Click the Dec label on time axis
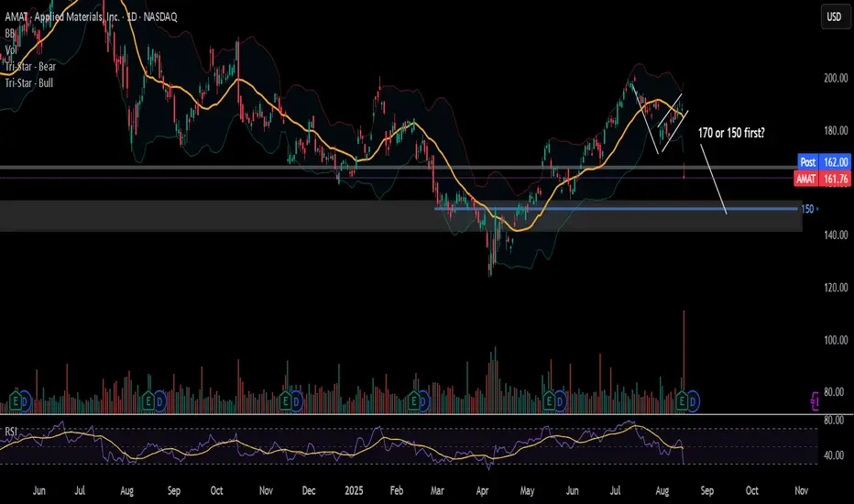This screenshot has height=504, width=854. coord(308,491)
